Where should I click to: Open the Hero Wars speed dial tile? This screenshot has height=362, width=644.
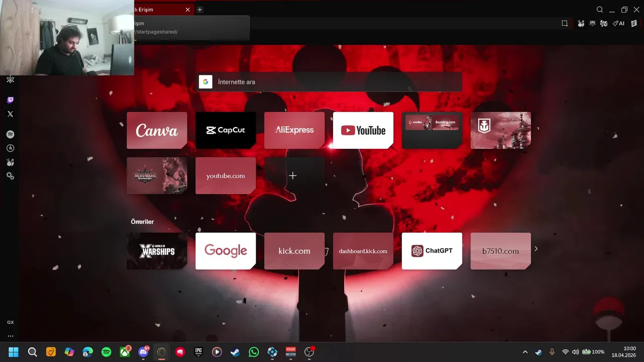pos(157,175)
